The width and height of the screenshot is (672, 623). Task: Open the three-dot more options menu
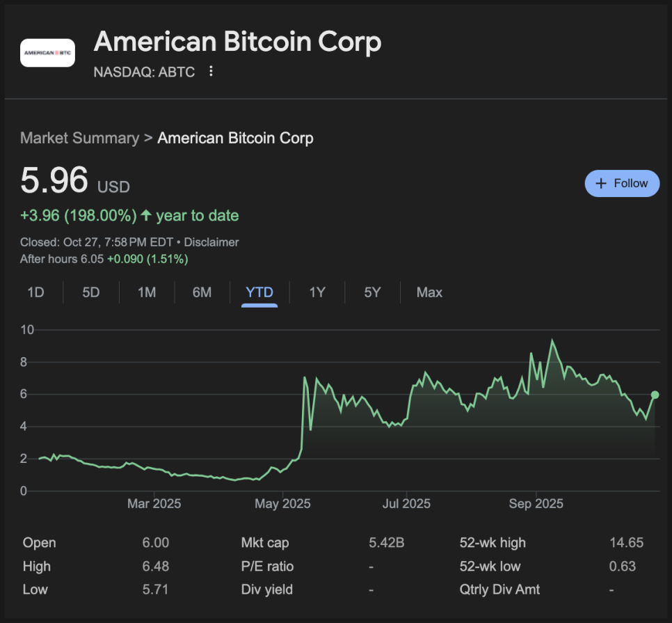pos(211,71)
